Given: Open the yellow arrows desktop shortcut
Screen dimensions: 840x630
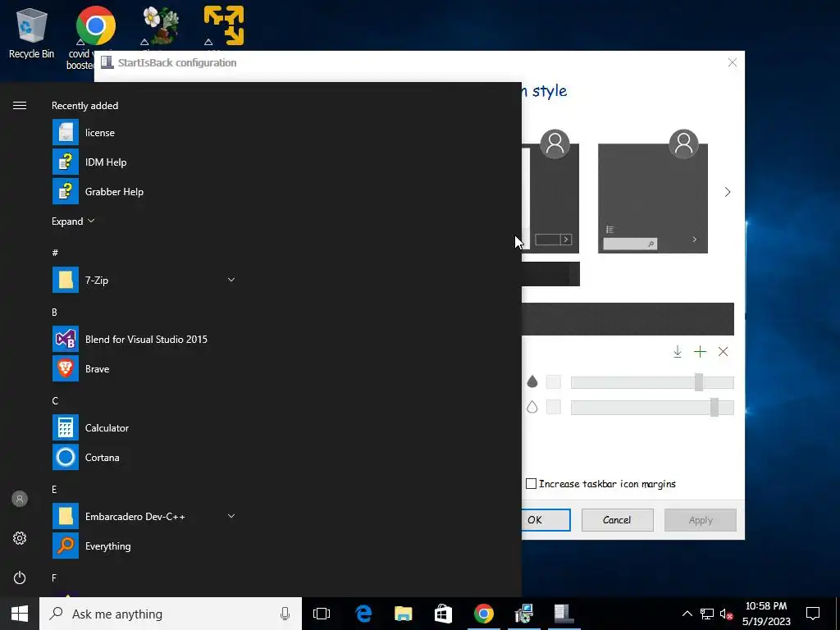Looking at the screenshot, I should tap(224, 25).
